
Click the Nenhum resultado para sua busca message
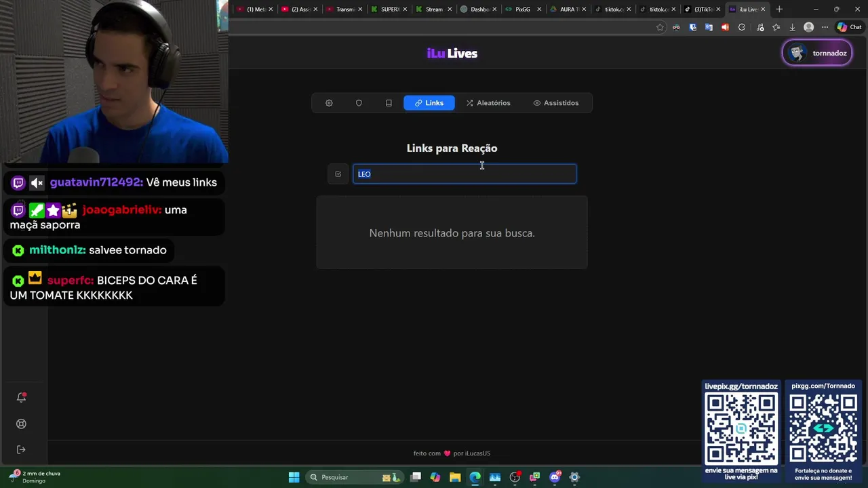[452, 233]
